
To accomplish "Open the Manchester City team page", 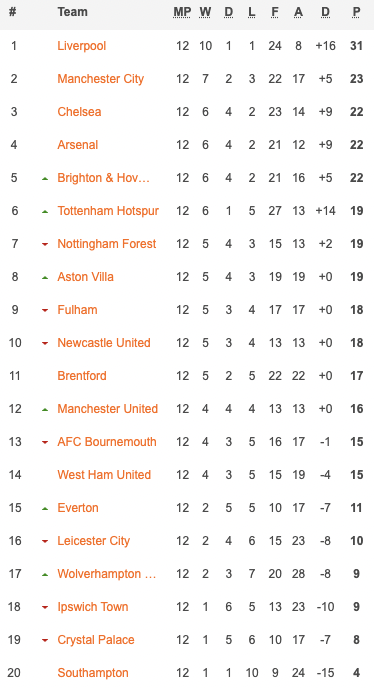I will [x=101, y=79].
